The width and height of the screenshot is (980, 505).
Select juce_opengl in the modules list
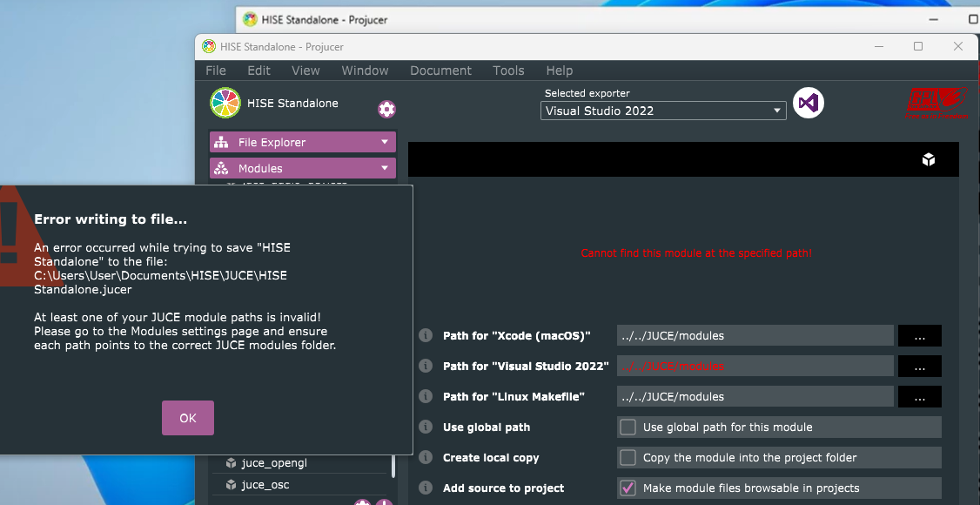274,463
